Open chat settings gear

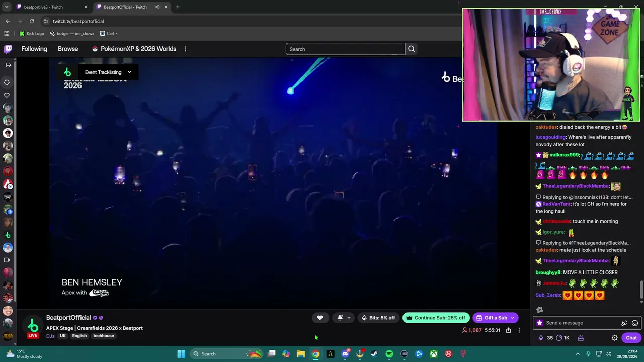coord(615,338)
